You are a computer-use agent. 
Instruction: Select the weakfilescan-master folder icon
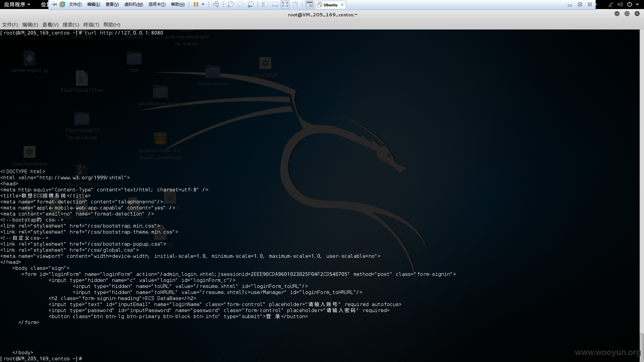pyautogui.click(x=160, y=92)
